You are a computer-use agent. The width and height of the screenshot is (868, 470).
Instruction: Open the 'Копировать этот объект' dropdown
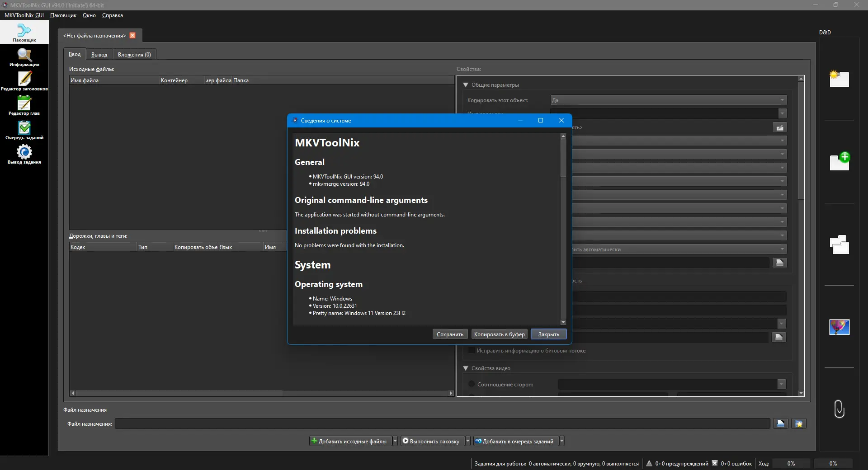point(668,100)
